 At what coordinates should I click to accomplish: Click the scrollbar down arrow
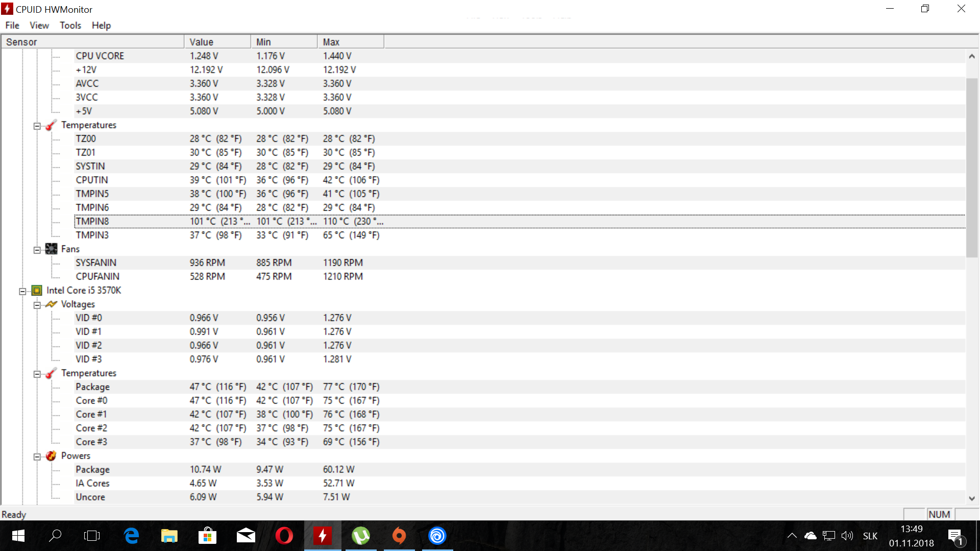point(972,498)
